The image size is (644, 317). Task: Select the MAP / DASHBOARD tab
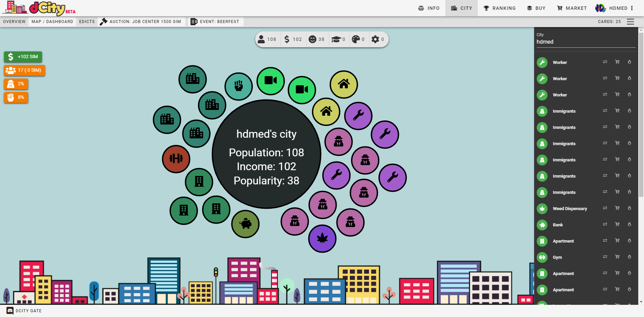coord(52,22)
